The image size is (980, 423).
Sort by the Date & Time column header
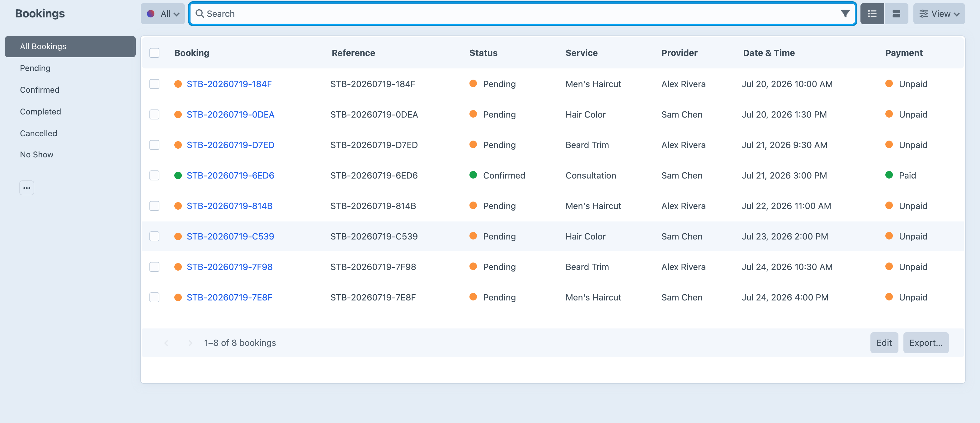[769, 53]
